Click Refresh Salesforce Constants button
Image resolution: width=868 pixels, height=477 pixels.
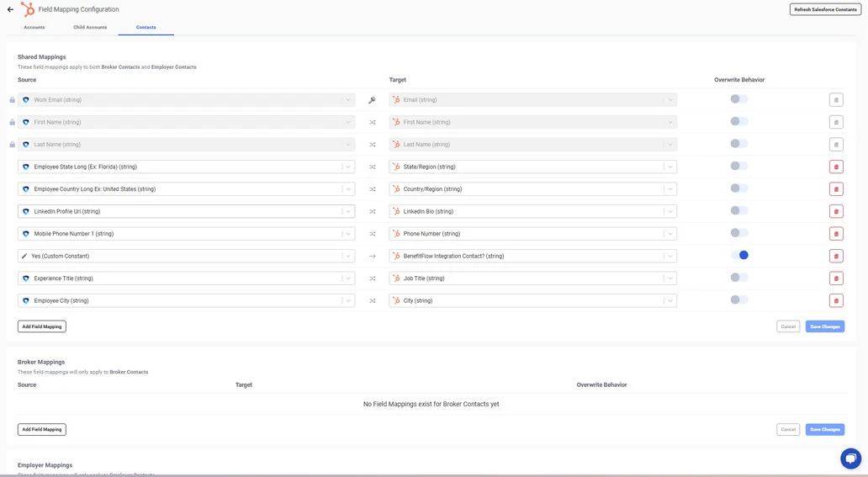pyautogui.click(x=825, y=9)
